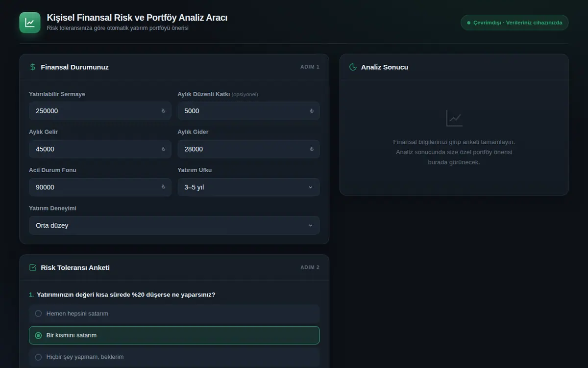
Task: Click the Aylık Gider input with 28000
Action: pos(248,149)
